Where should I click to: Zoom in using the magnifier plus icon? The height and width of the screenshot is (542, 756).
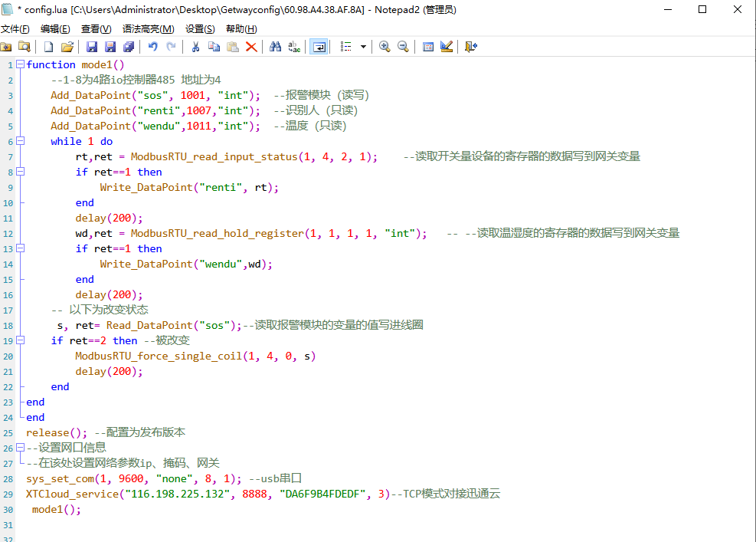pos(385,47)
